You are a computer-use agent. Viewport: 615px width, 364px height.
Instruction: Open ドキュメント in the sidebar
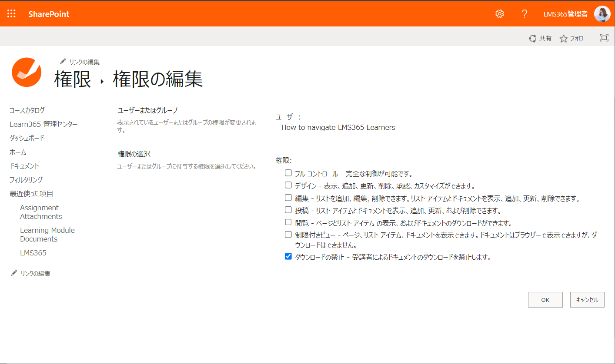point(24,166)
